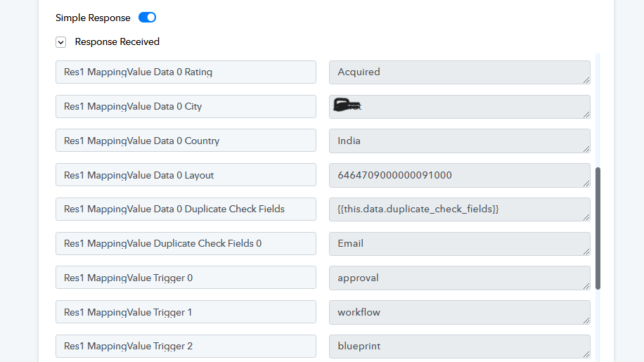
Task: Click the Res1 MappingValue Trigger 2 field
Action: (186, 347)
